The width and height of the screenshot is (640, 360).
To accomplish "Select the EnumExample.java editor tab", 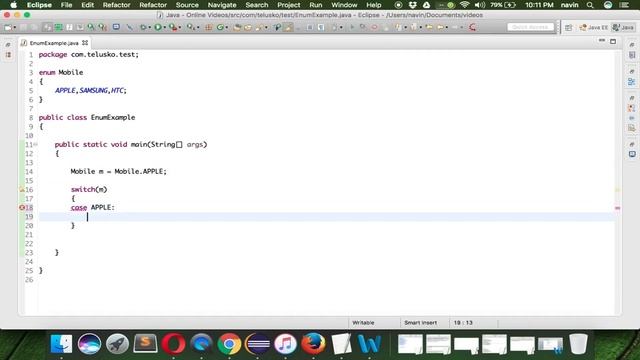I will pos(54,43).
